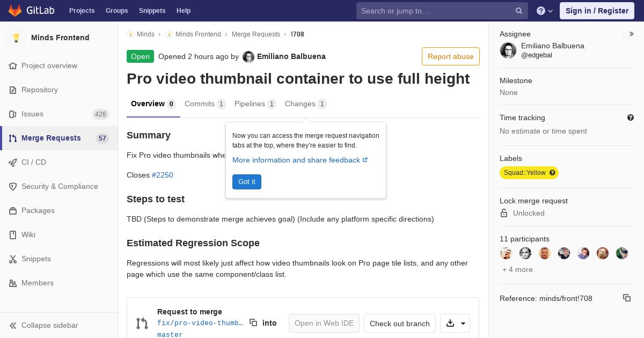The width and height of the screenshot is (644, 338).
Task: Open the download dropdown button
Action: pyautogui.click(x=455, y=323)
